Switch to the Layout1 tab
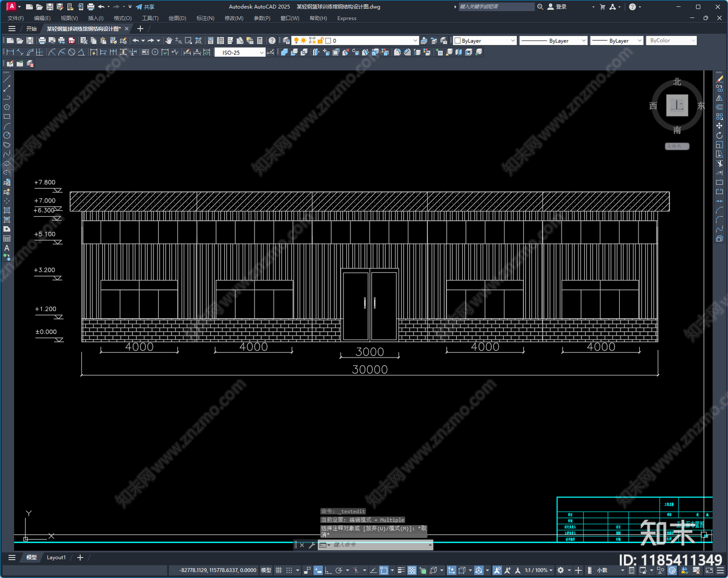 coord(56,558)
